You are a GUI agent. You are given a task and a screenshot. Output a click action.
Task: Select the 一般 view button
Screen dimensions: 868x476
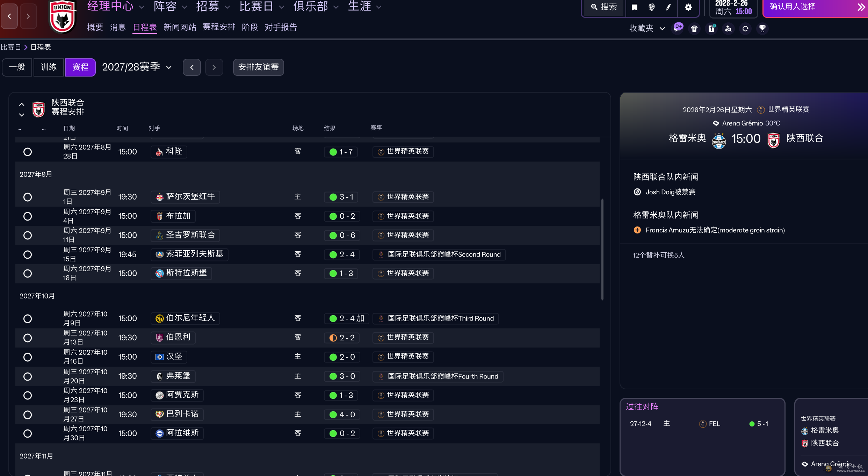coord(17,67)
